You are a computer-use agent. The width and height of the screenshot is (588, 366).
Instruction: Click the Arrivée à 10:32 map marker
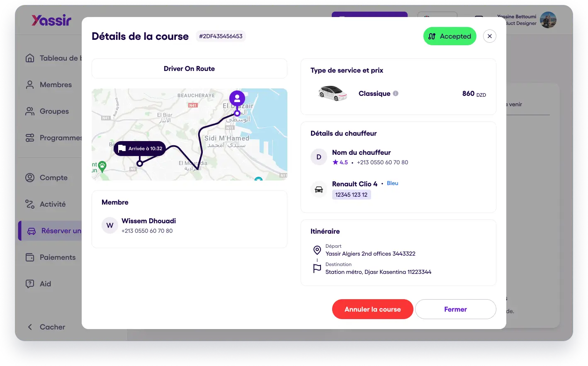coord(140,149)
